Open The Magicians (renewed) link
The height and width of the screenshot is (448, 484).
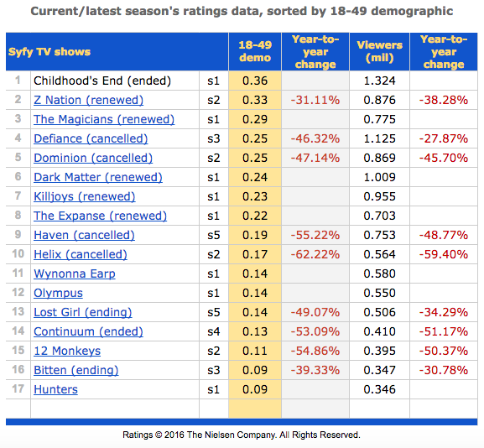click(104, 119)
